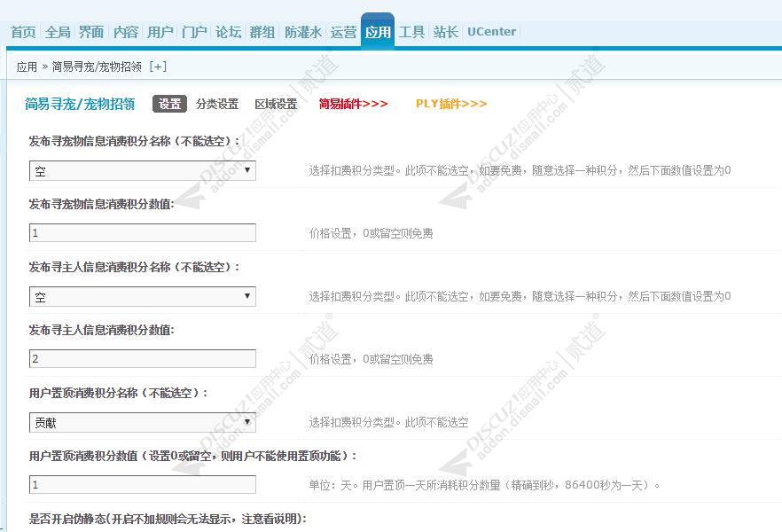Switch to the 分类设置 tab
Image resolution: width=782 pixels, height=532 pixels.
click(x=217, y=104)
